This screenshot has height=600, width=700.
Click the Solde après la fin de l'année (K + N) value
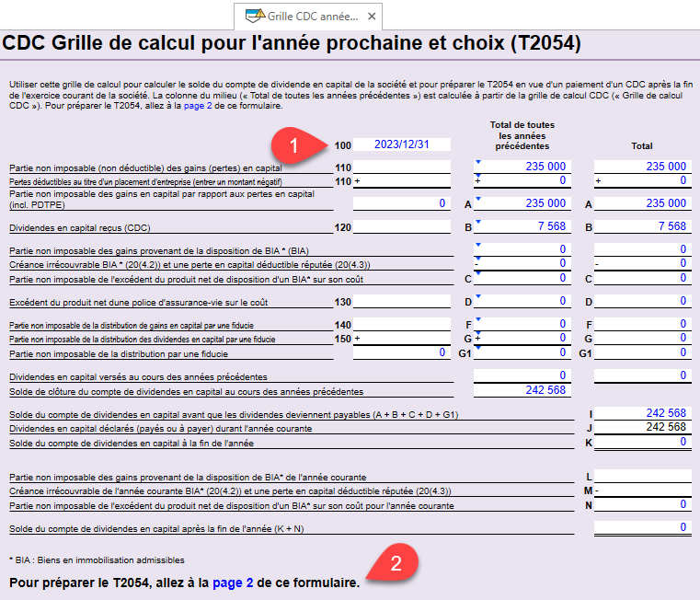tap(643, 527)
